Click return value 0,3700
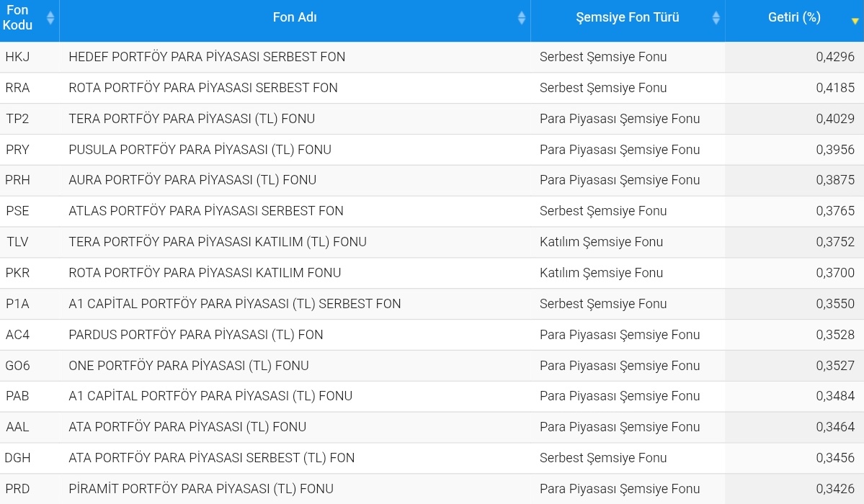Screen dimensions: 864x504 pos(835,273)
